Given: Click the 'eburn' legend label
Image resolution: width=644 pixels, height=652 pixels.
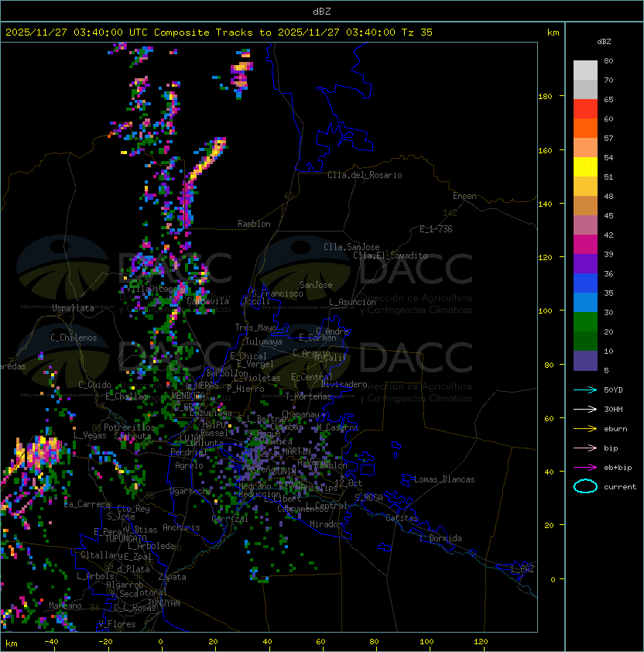Looking at the screenshot, I should 615,429.
